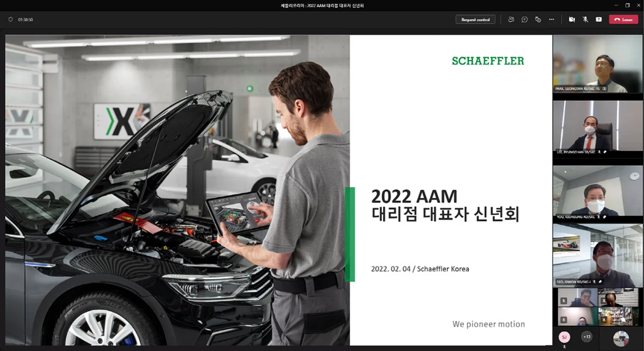Click the SJ participant avatar

[565, 337]
